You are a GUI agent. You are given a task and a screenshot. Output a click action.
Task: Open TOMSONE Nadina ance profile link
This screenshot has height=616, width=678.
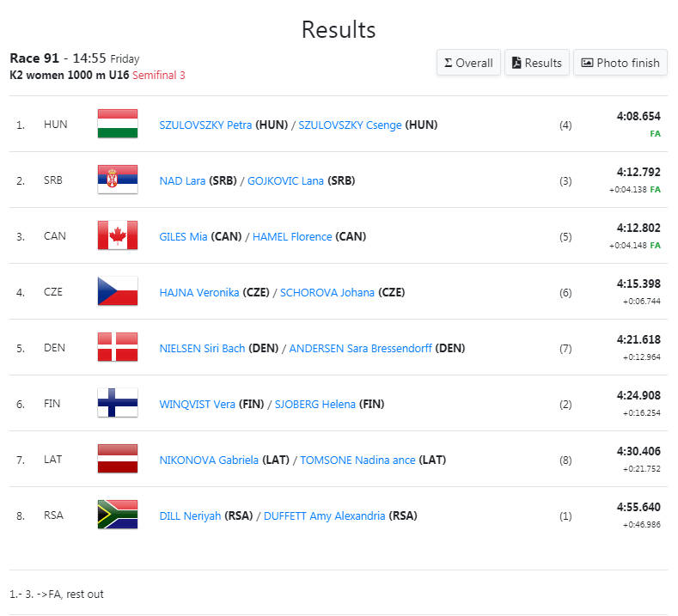(x=357, y=460)
